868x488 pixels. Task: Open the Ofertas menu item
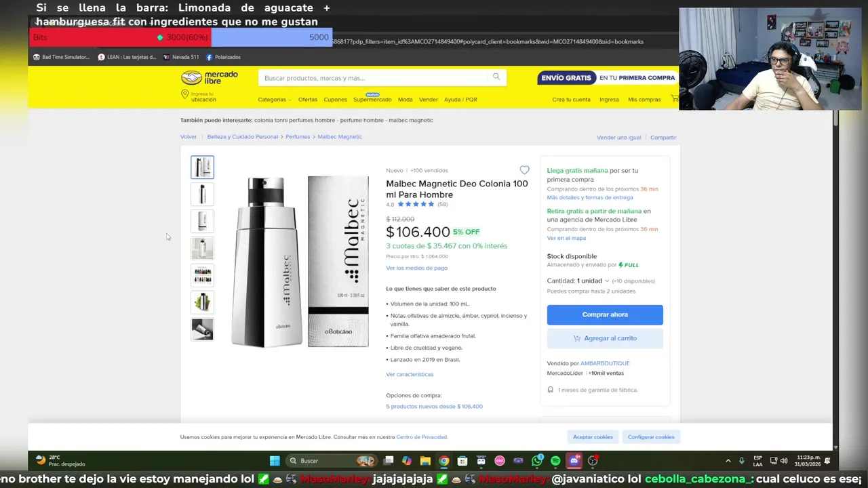(308, 100)
